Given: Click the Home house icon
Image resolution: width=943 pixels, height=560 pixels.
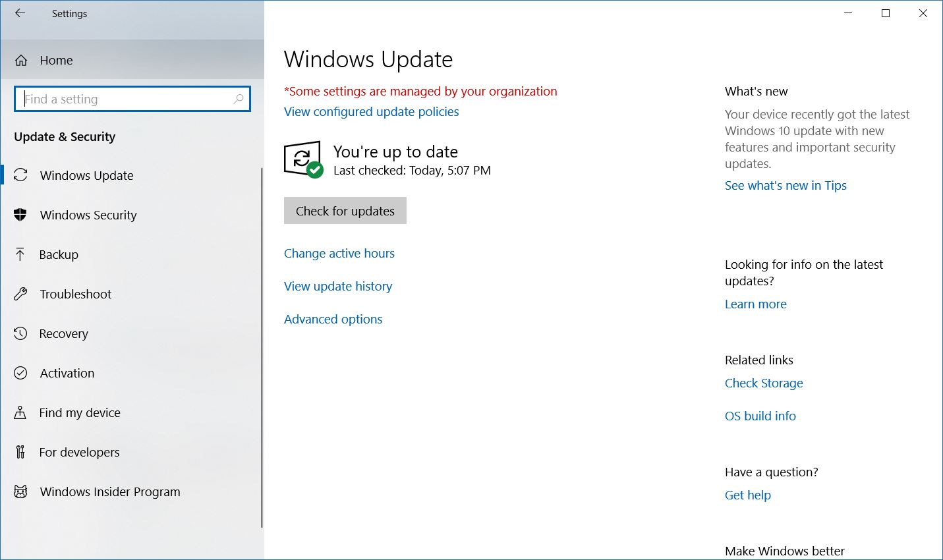Looking at the screenshot, I should [21, 61].
